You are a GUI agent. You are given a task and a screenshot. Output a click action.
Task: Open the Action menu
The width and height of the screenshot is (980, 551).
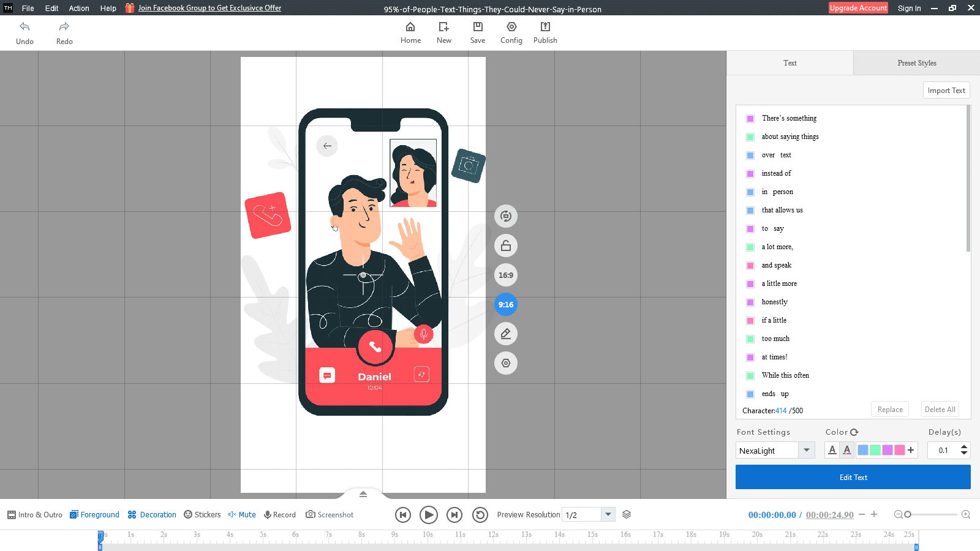pos(79,8)
